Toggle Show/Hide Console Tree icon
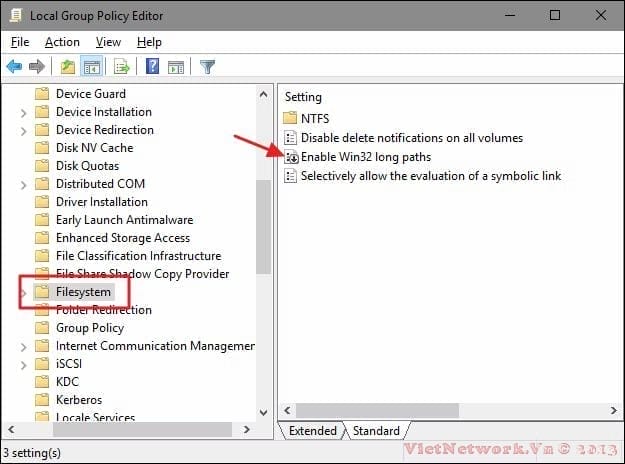The width and height of the screenshot is (625, 464). pos(92,67)
